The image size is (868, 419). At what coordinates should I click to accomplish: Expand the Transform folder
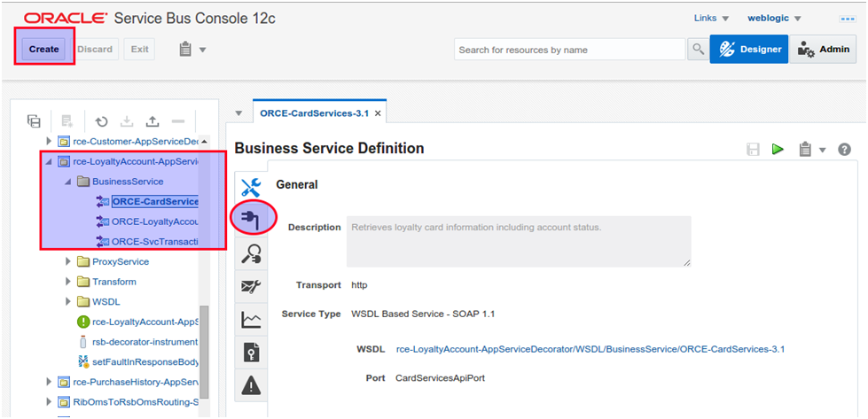(x=68, y=282)
